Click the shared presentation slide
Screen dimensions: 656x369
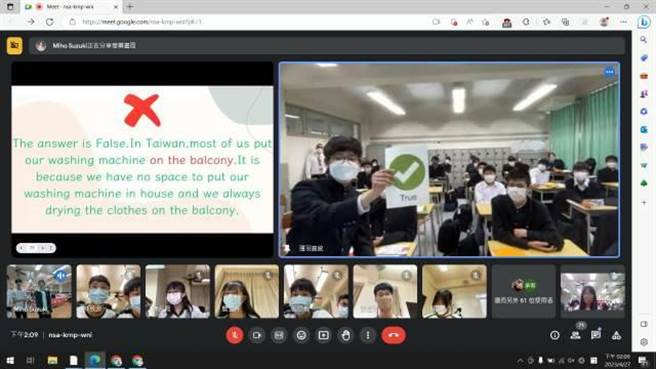[x=142, y=159]
